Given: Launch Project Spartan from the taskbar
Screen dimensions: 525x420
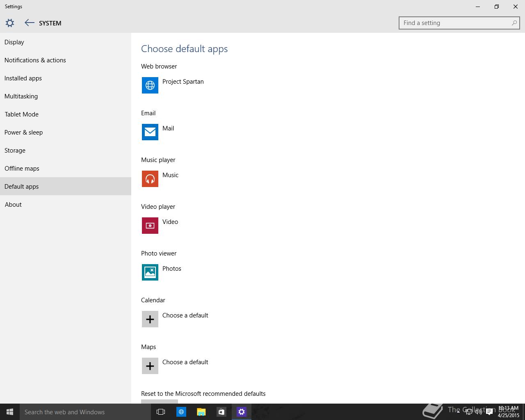Looking at the screenshot, I should pos(181,412).
